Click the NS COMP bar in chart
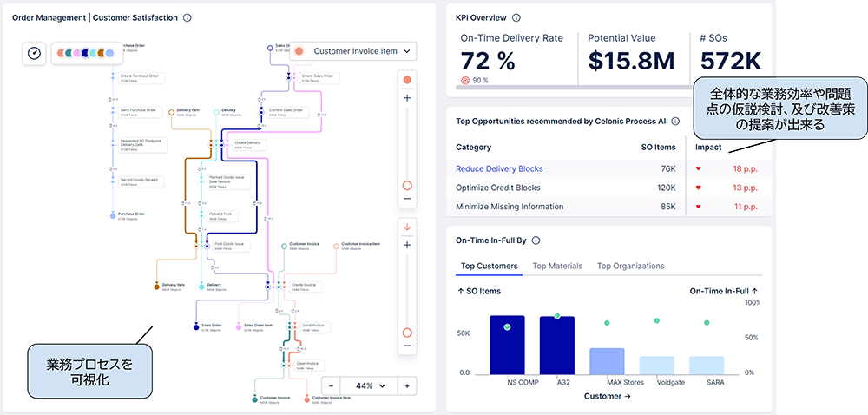868x415 pixels. coord(507,344)
